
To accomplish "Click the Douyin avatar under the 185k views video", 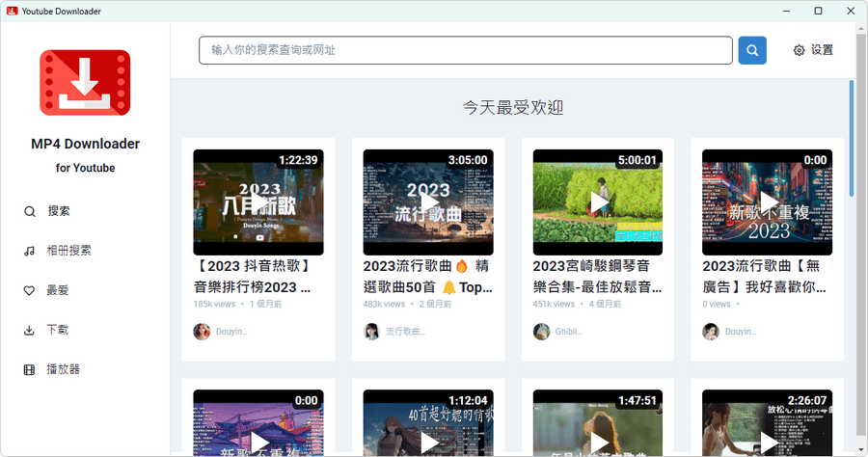I will (x=202, y=332).
